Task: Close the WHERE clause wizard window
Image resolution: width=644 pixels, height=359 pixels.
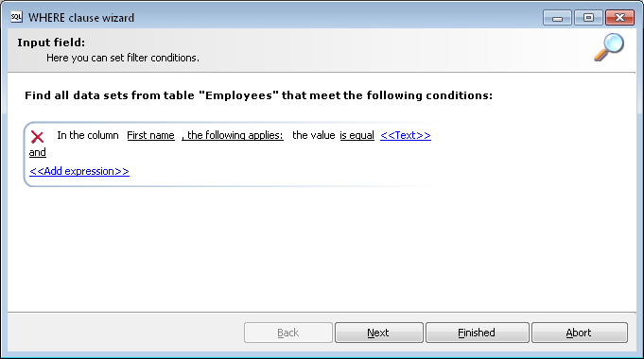Action: pyautogui.click(x=619, y=18)
